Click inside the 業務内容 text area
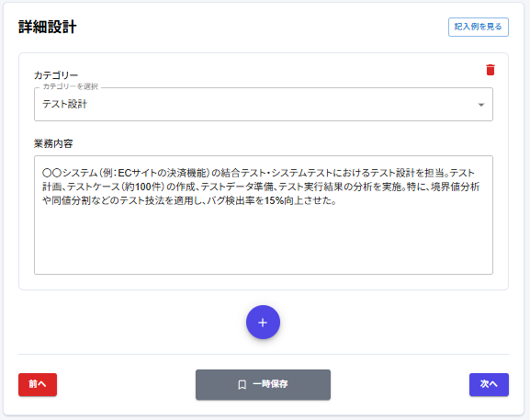This screenshot has height=420, width=530. [264, 215]
